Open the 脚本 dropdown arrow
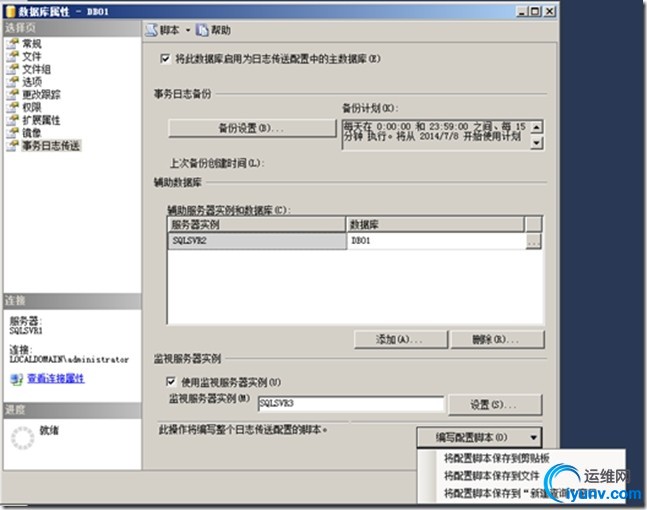 pos(188,30)
